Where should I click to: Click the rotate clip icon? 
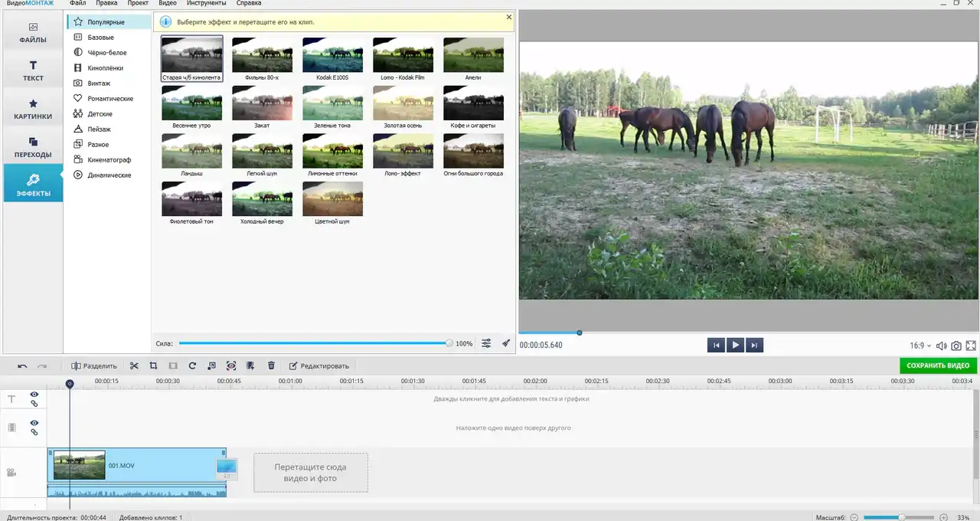[x=192, y=366]
